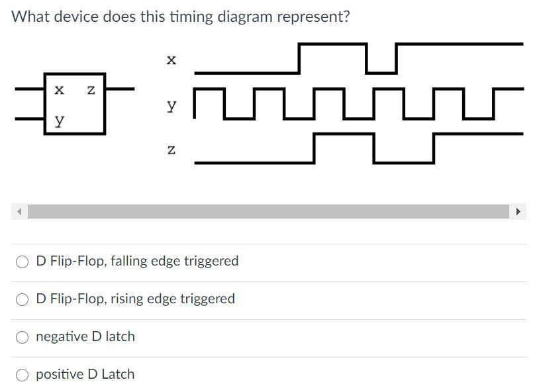Click the x/z logic block diagram

click(x=75, y=103)
